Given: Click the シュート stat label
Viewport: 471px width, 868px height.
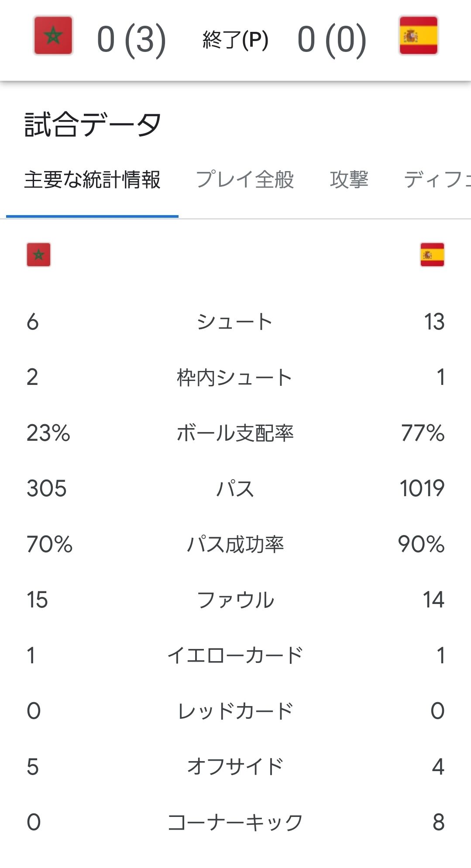Looking at the screenshot, I should click(235, 322).
